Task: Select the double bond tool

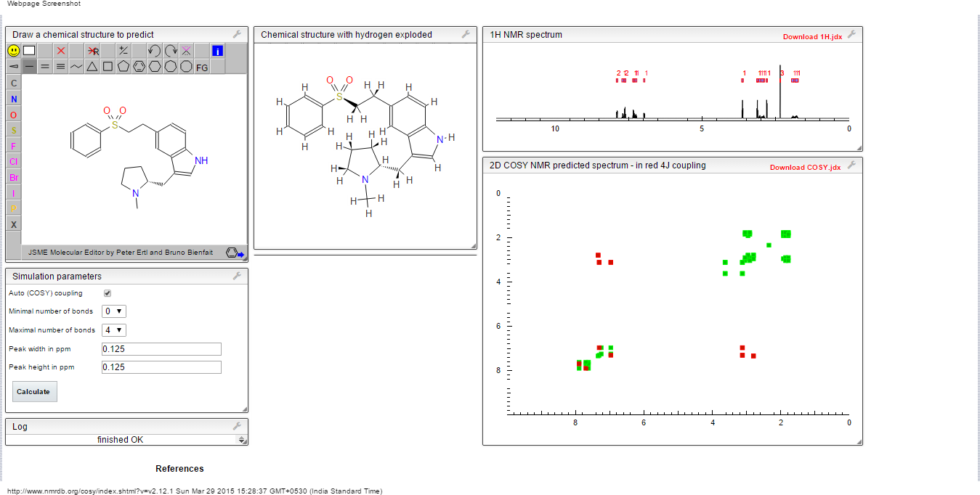Action: point(45,67)
